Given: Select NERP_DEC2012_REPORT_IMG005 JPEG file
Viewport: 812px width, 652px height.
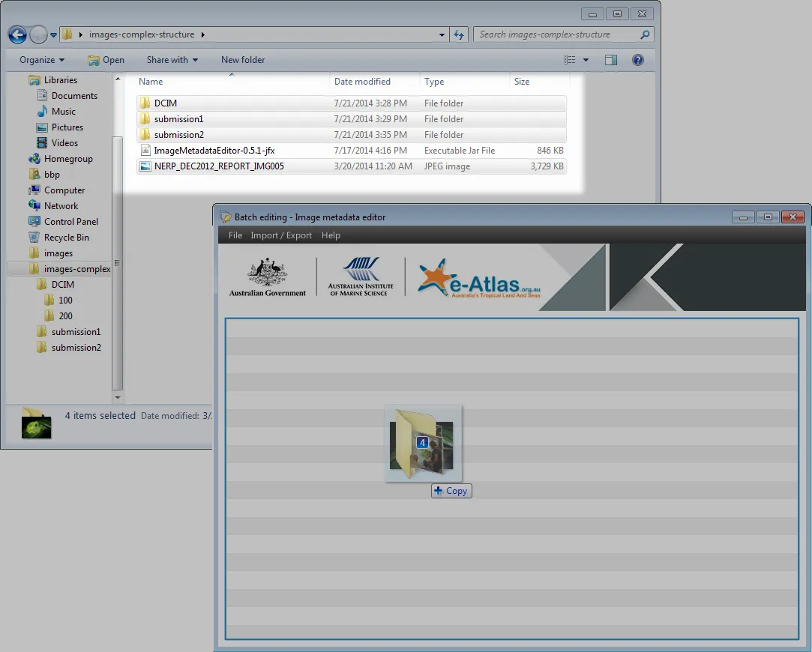Looking at the screenshot, I should pyautogui.click(x=352, y=166).
